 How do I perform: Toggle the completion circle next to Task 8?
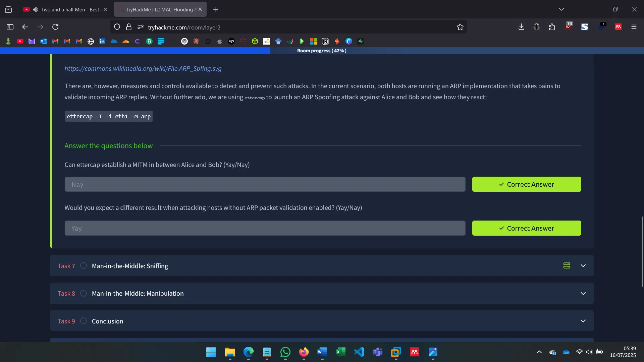84,293
